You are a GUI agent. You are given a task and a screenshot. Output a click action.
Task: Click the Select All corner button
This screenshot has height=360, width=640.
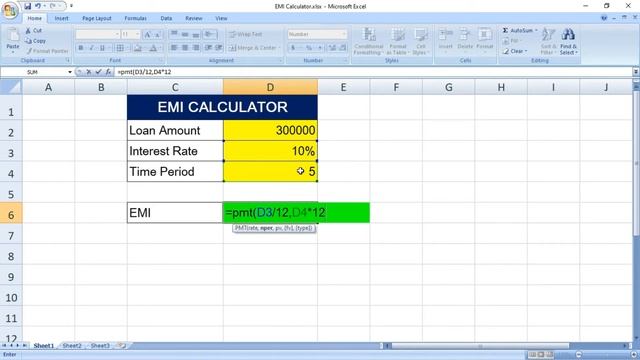pos(11,87)
